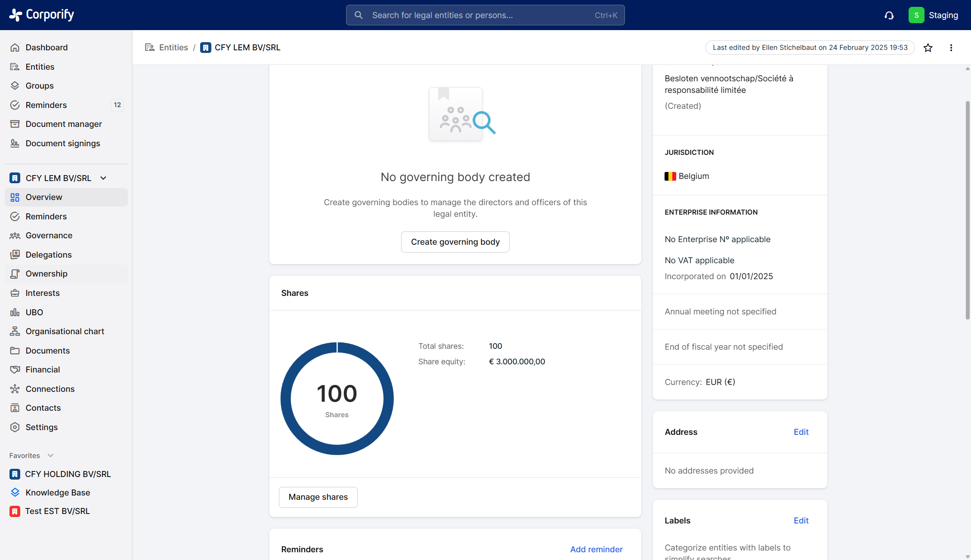This screenshot has height=560, width=971.
Task: Click the Entities breadcrumb icon
Action: (150, 47)
